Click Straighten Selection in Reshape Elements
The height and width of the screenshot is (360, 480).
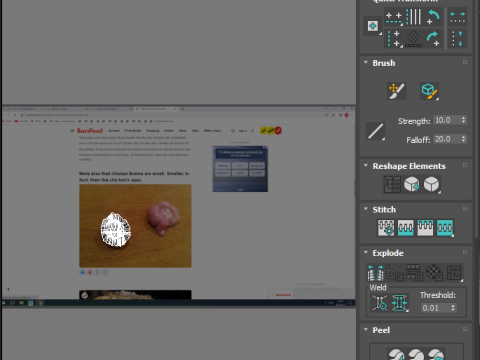pos(392,184)
